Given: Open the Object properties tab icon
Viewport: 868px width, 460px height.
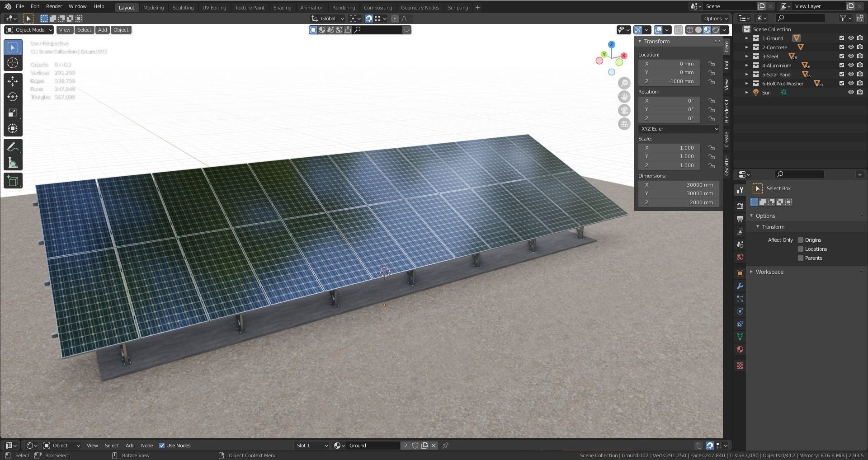Looking at the screenshot, I should [x=740, y=273].
